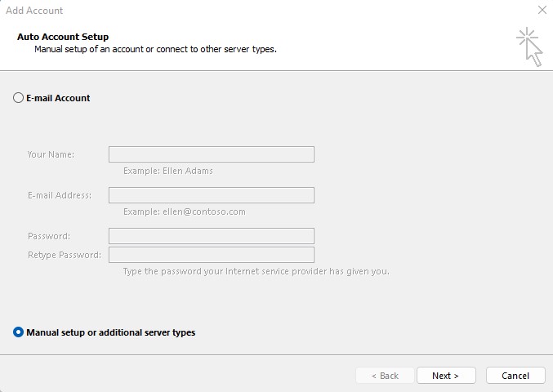Image resolution: width=553 pixels, height=392 pixels.
Task: Click the Internet service provider password hint
Action: 256,271
